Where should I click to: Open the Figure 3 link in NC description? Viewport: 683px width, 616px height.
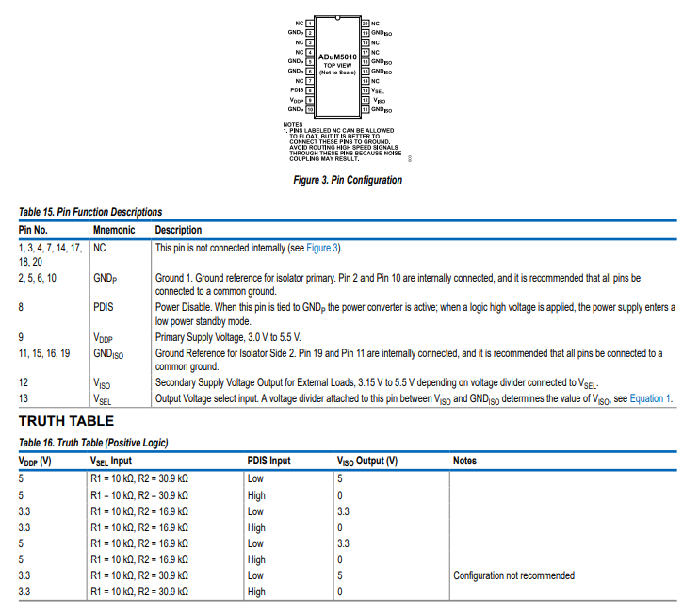point(322,248)
